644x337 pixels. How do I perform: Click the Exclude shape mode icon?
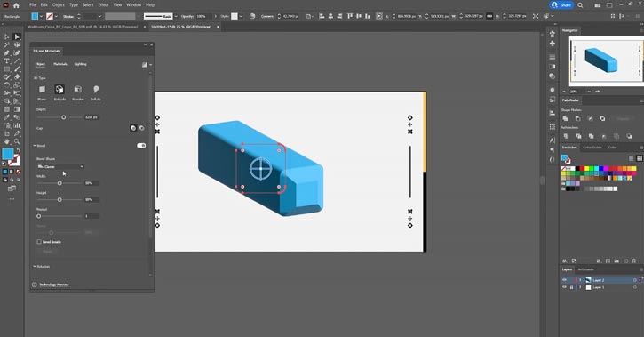point(602,118)
